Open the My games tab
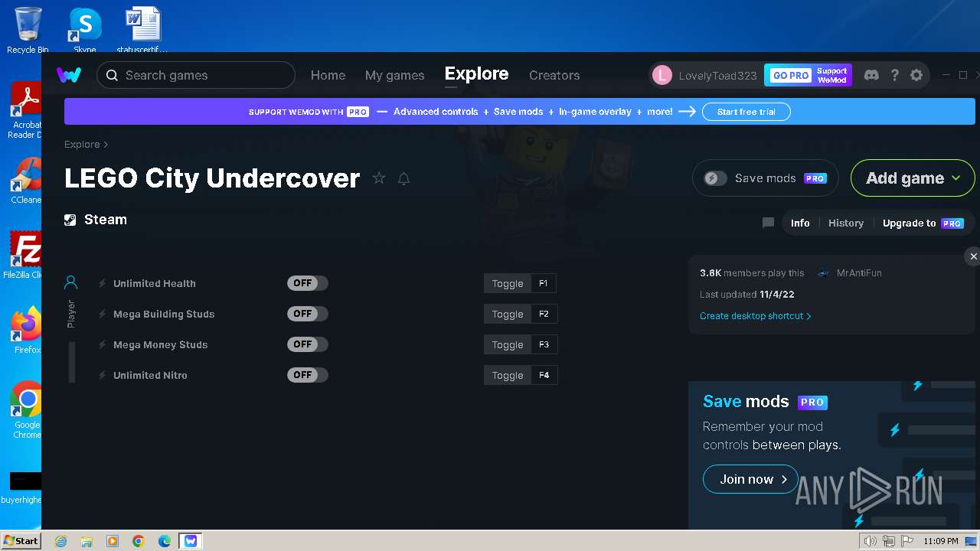The width and height of the screenshot is (980, 551). coord(394,75)
